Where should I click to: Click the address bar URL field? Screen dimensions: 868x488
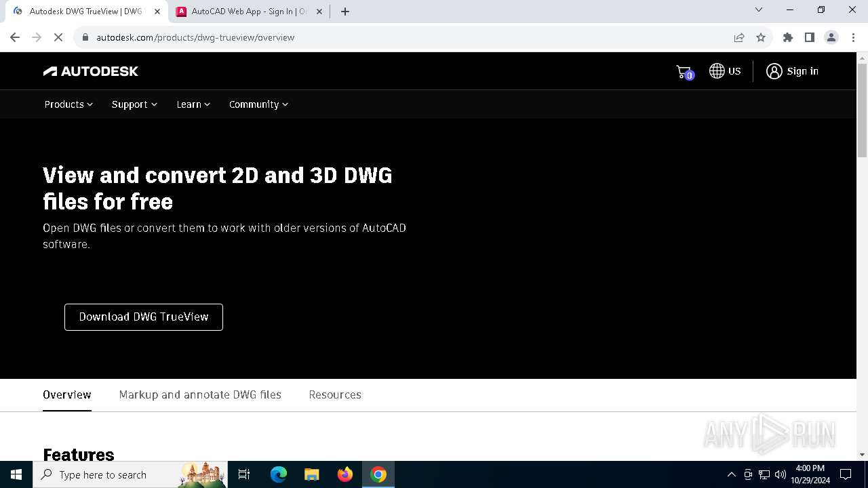click(407, 37)
